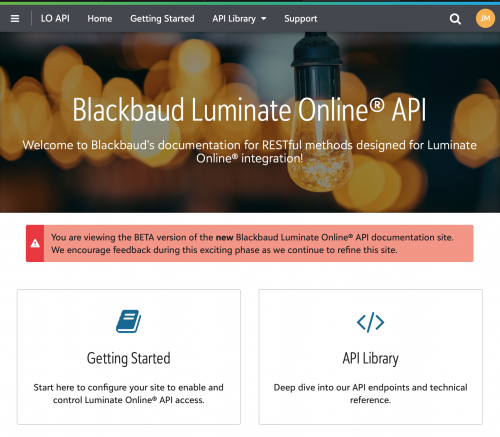
Task: Click the LO API brand link
Action: (x=55, y=18)
